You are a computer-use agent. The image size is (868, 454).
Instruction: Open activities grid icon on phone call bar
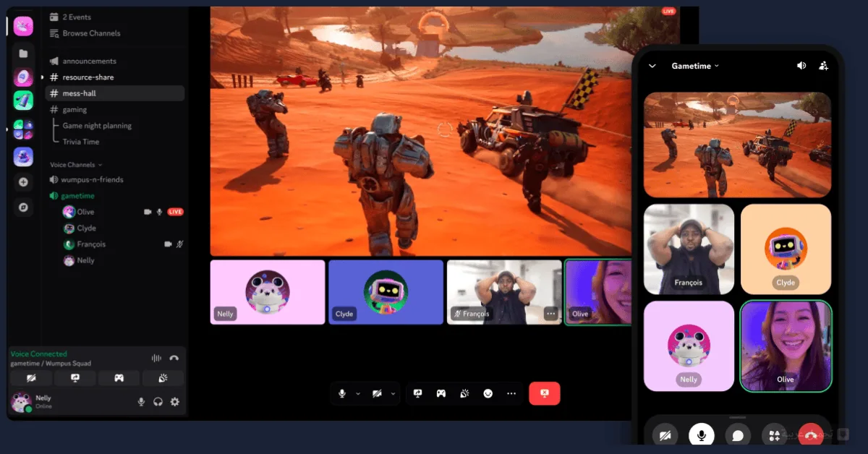[774, 435]
